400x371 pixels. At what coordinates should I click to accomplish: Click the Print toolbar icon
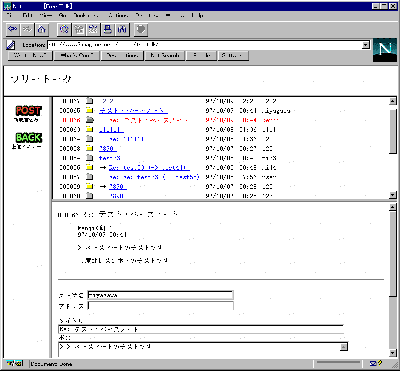coord(108,30)
